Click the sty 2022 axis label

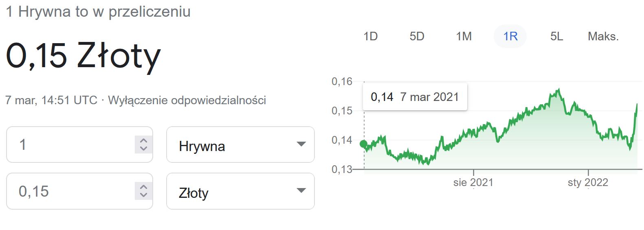click(x=588, y=182)
